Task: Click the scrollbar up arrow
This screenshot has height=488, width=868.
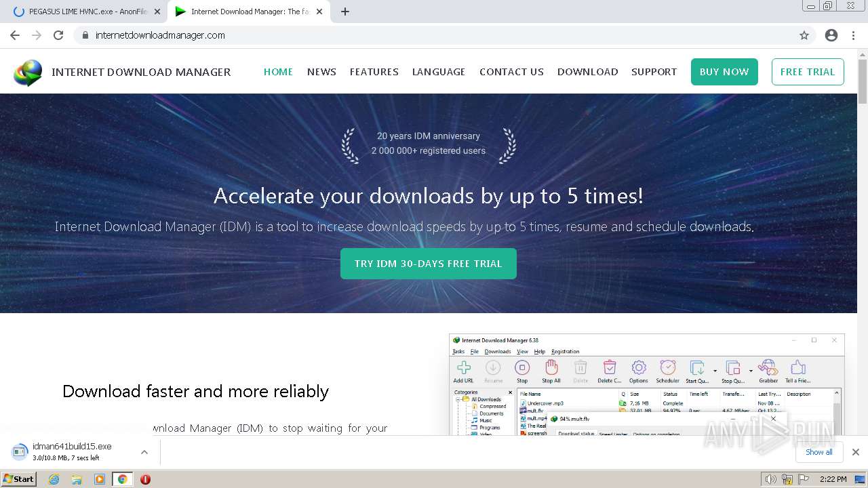Action: pyautogui.click(x=863, y=54)
